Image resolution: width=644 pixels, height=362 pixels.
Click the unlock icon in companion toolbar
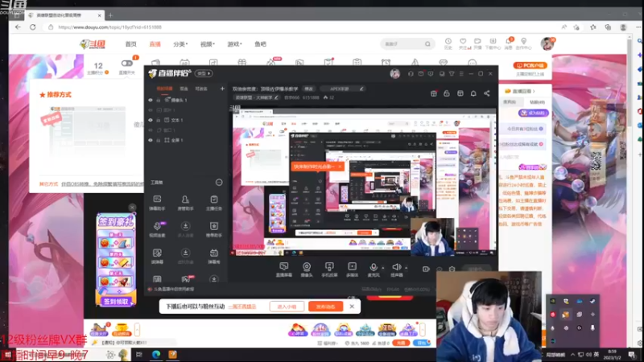tap(447, 93)
